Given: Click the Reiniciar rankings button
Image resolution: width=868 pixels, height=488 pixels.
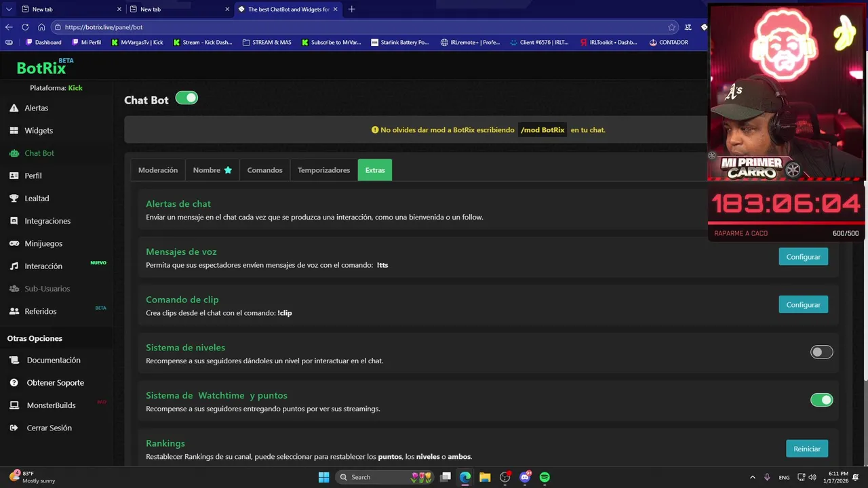Looking at the screenshot, I should tap(807, 449).
